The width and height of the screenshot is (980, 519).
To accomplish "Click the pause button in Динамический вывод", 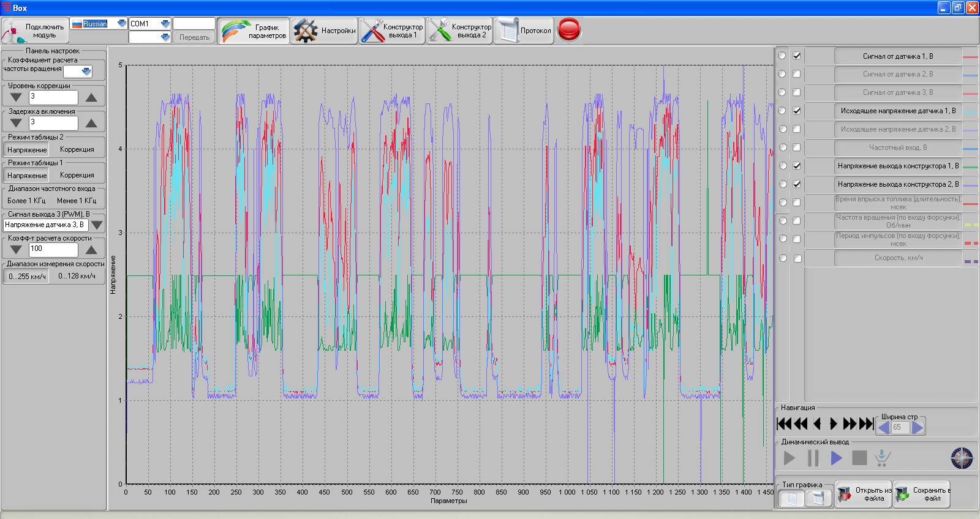I will click(x=813, y=458).
